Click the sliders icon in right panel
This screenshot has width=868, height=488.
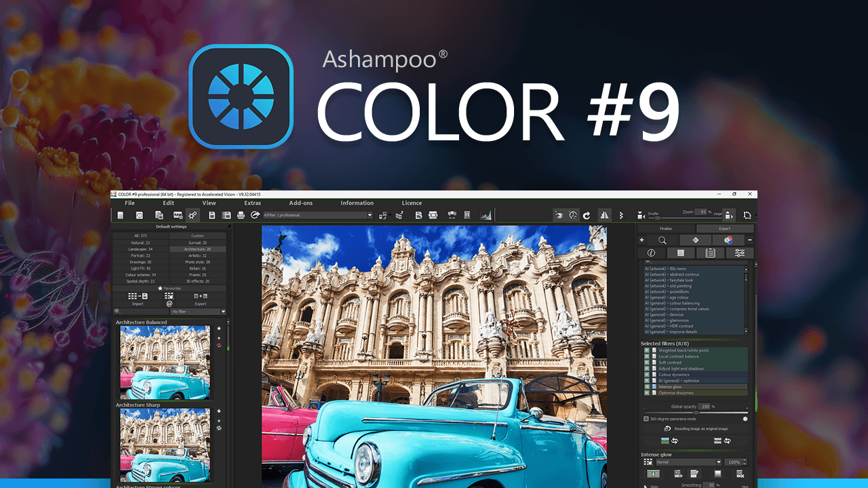click(740, 253)
